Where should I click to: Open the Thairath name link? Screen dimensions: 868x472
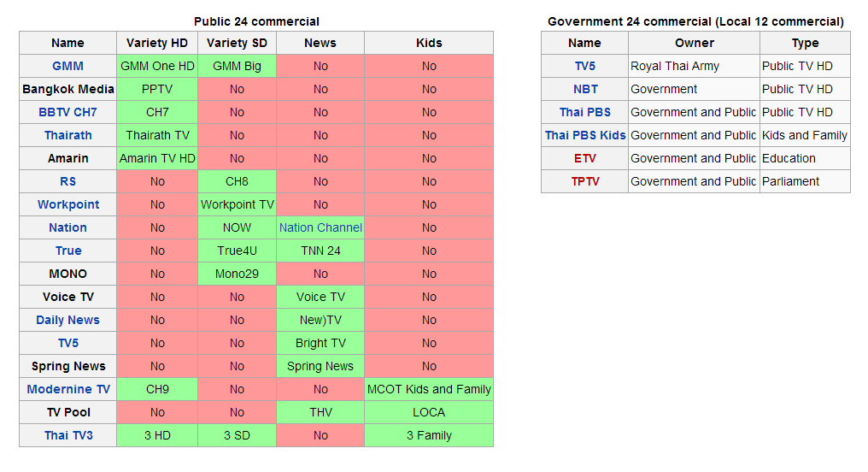click(68, 135)
